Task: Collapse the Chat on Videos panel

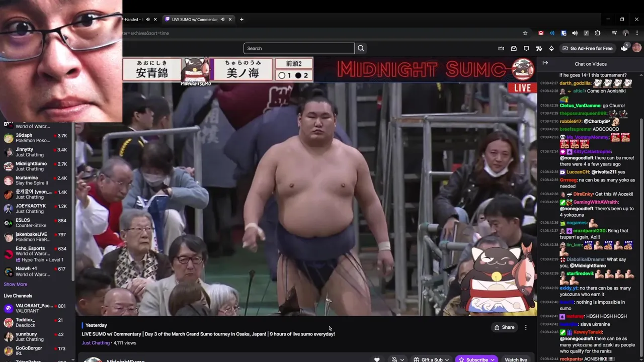Action: click(545, 63)
